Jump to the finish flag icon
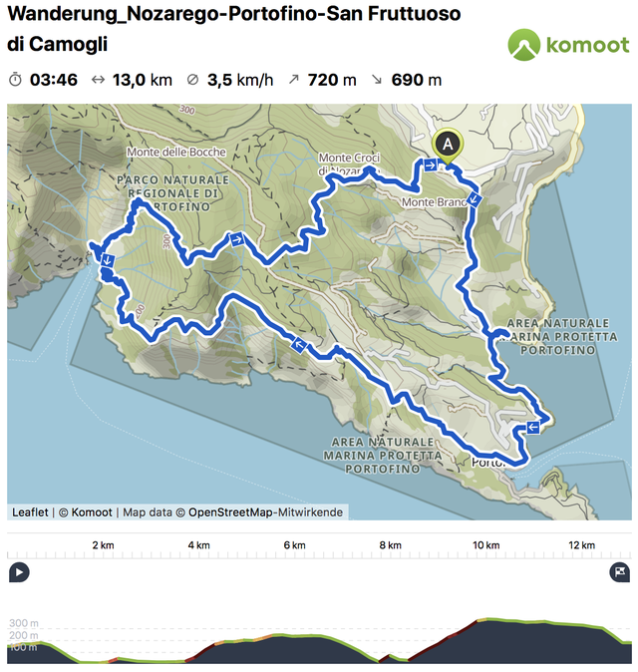The image size is (638, 672). 620,572
